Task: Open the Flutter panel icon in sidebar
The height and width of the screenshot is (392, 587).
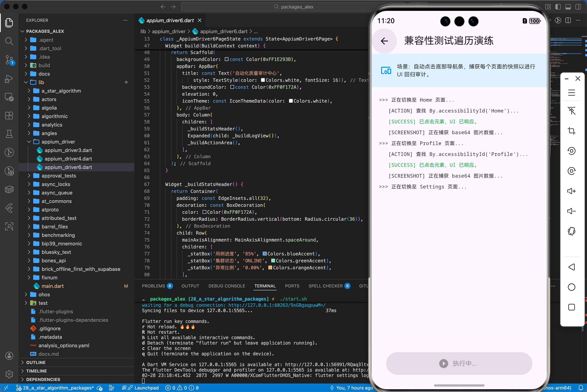Action: click(9, 208)
